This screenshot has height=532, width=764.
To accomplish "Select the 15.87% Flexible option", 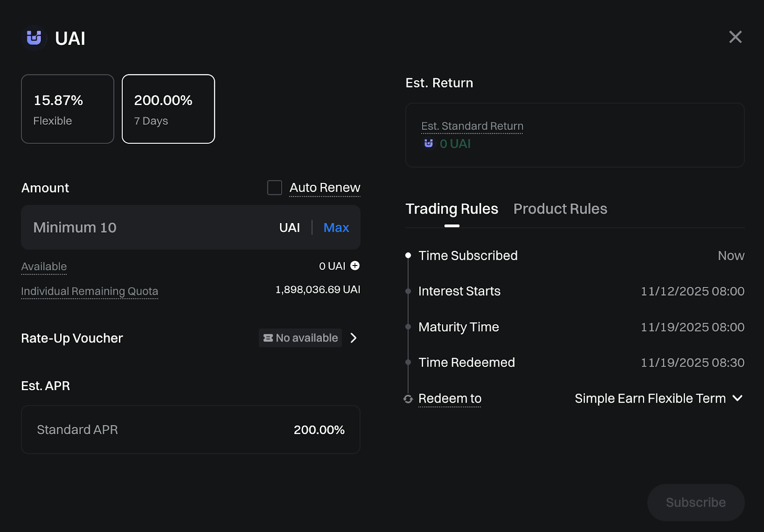I will point(67,109).
